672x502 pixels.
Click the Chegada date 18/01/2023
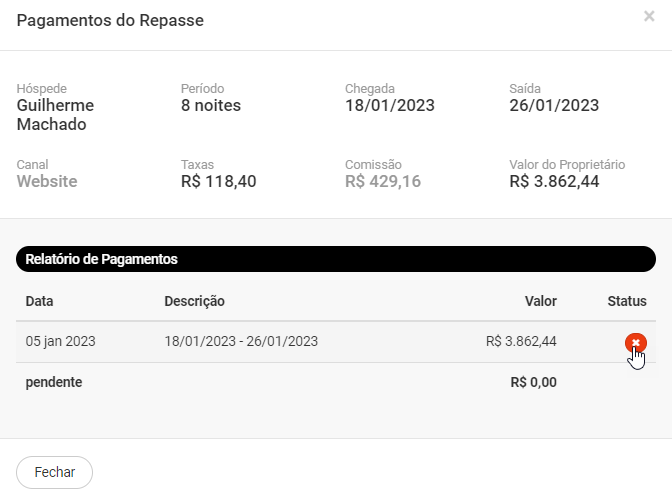390,105
